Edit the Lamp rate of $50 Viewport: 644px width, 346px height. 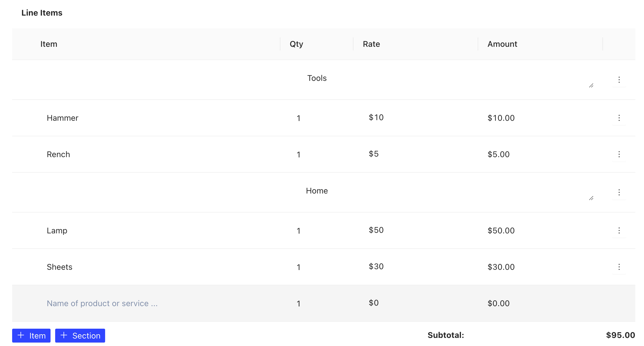376,230
